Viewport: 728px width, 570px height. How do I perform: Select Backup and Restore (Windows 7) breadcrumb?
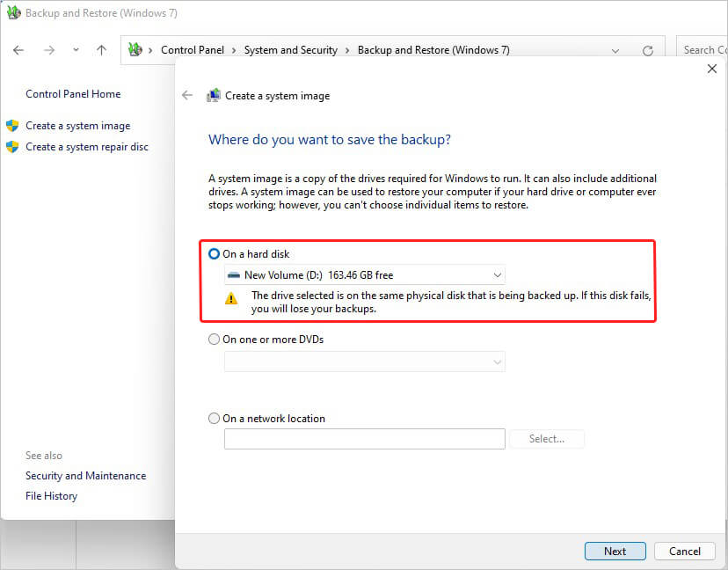tap(433, 50)
